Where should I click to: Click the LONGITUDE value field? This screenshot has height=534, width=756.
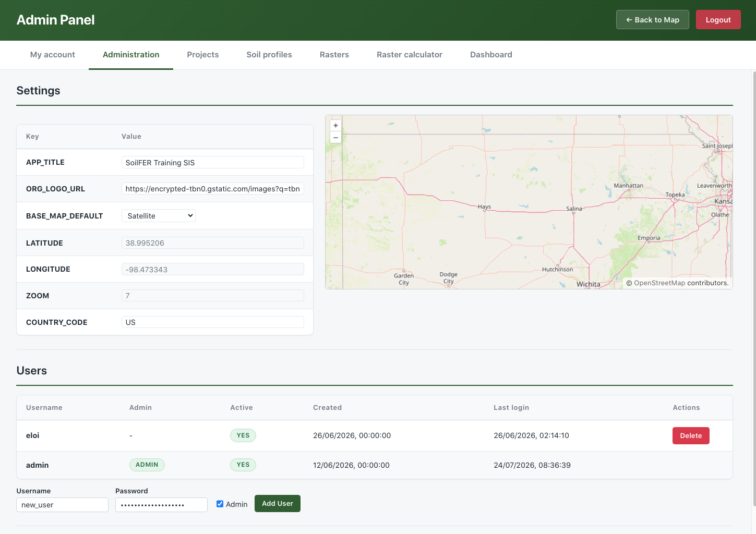tap(213, 270)
